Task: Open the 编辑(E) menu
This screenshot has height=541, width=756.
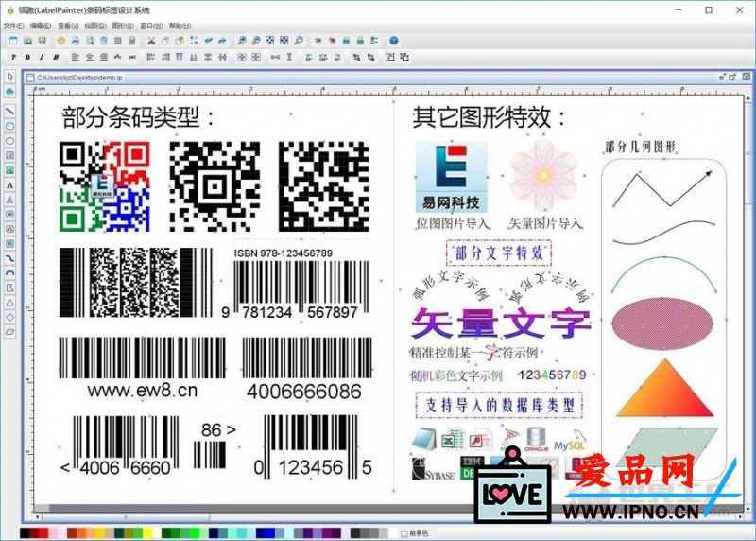Action: [x=41, y=26]
